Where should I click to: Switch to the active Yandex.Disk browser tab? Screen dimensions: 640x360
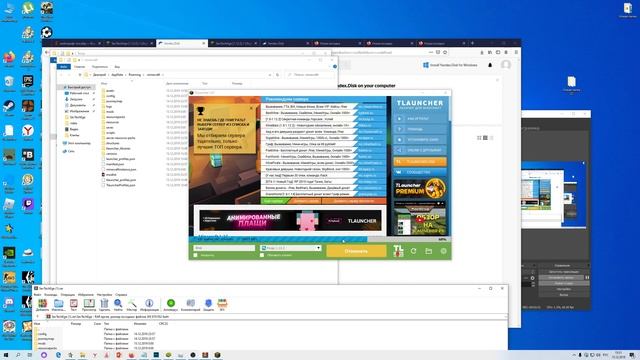pos(182,43)
